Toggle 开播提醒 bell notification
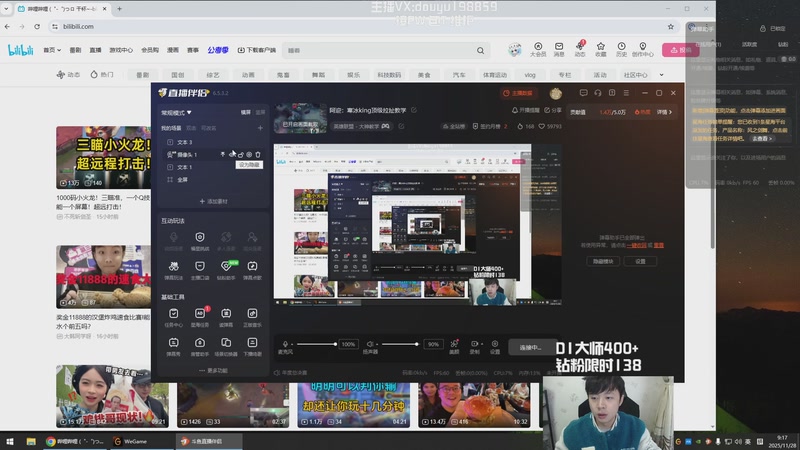 [526, 110]
